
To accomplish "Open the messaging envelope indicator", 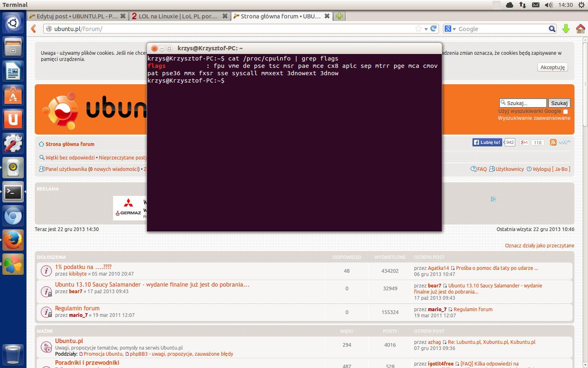I will 536,5.
